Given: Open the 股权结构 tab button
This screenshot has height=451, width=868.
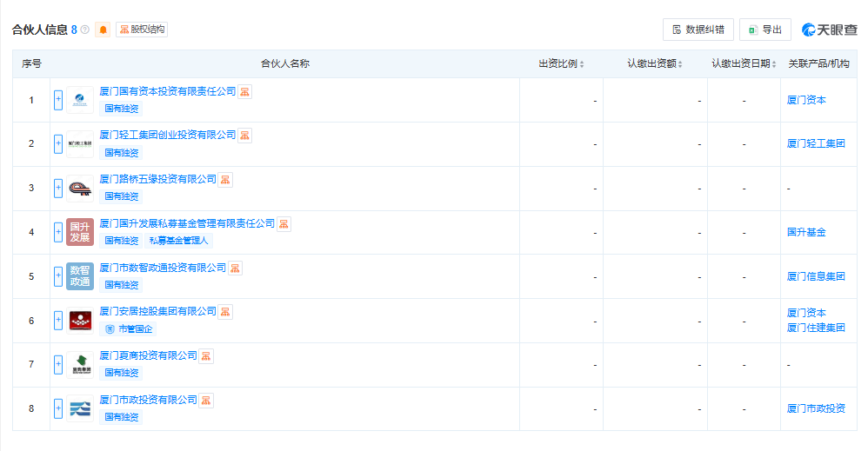Looking at the screenshot, I should [142, 30].
